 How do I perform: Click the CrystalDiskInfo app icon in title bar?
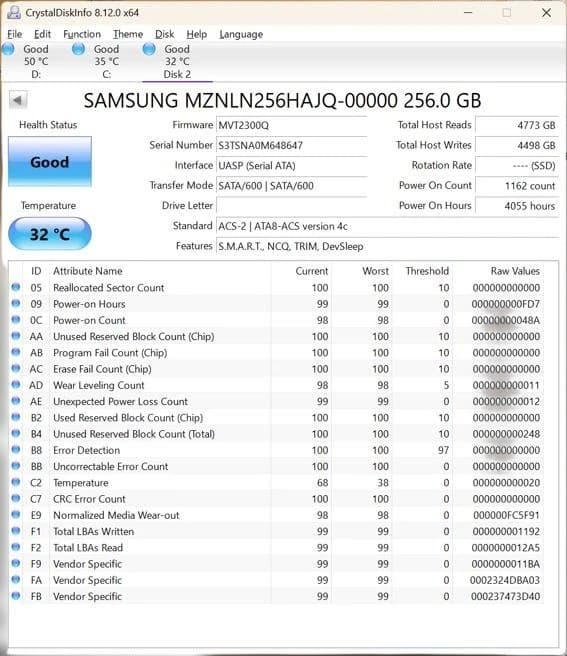(x=14, y=13)
